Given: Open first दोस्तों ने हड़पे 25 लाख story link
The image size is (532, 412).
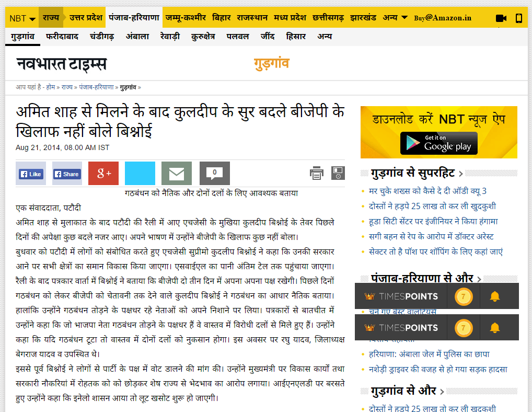Looking at the screenshot, I should click(x=432, y=207).
